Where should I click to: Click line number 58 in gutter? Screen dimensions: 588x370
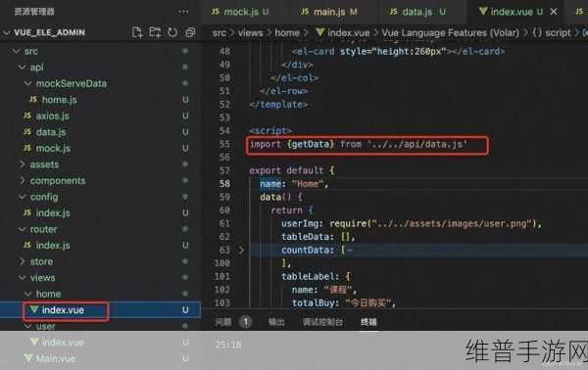pos(224,183)
